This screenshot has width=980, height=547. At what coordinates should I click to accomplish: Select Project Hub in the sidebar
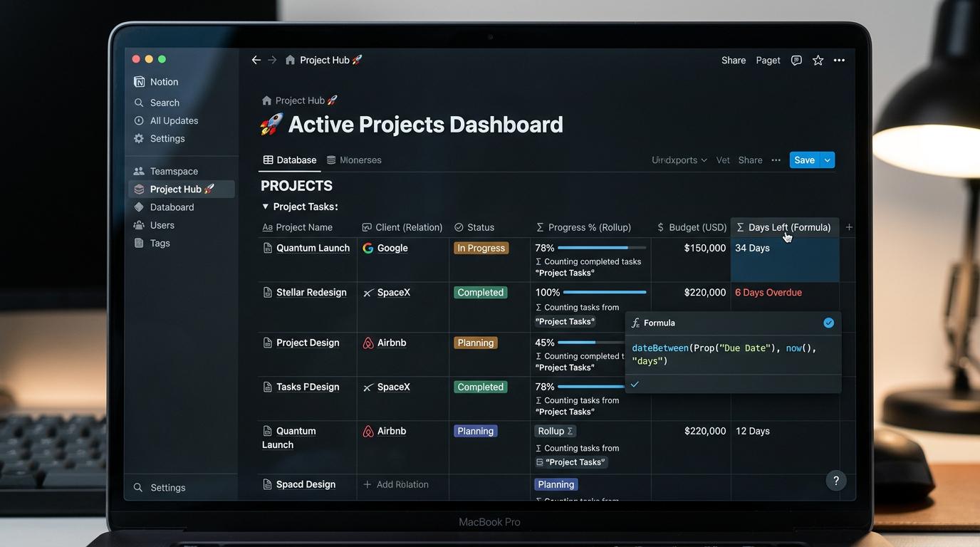(182, 189)
